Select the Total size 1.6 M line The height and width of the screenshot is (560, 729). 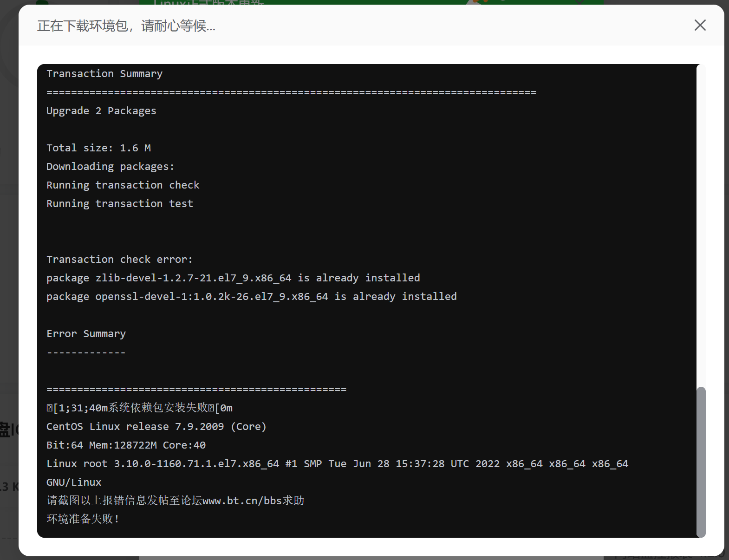(98, 148)
